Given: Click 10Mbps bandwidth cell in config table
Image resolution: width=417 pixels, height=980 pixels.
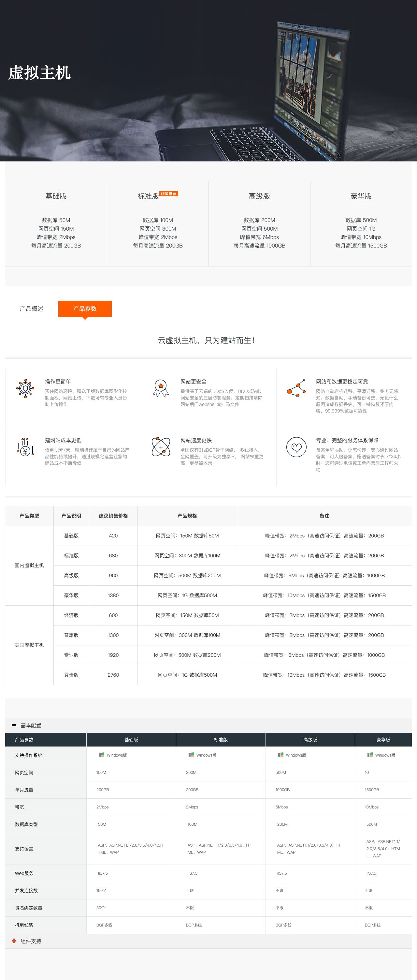Looking at the screenshot, I should click(x=383, y=807).
